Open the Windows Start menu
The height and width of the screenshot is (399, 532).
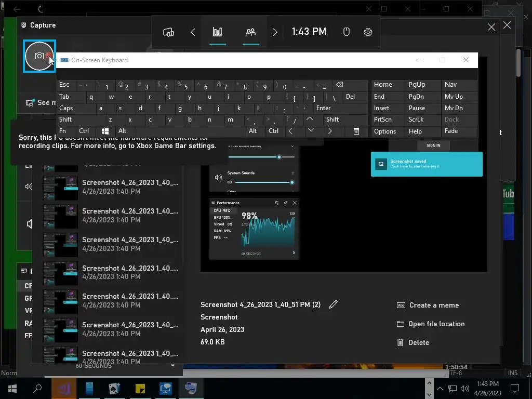[12, 388]
